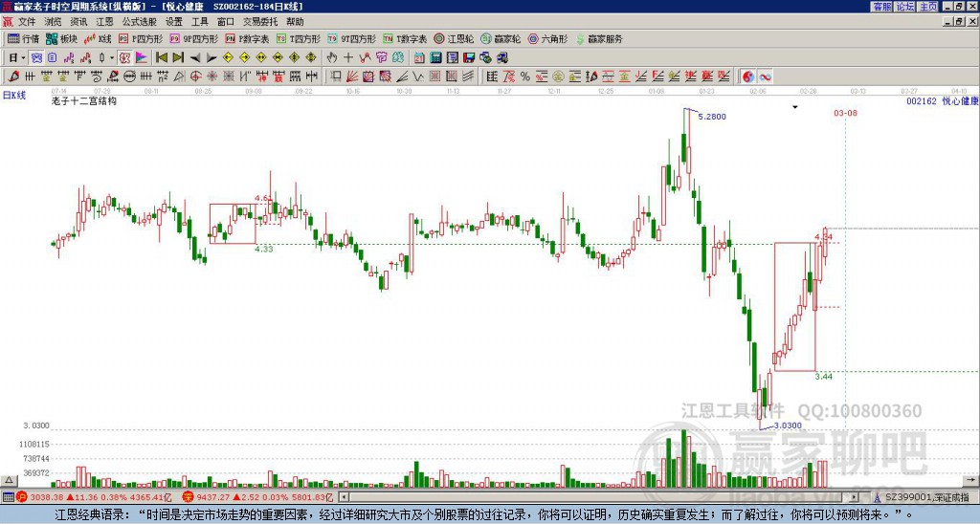Click the 论坛 forum link
Image resolution: width=980 pixels, height=524 pixels.
904,7
